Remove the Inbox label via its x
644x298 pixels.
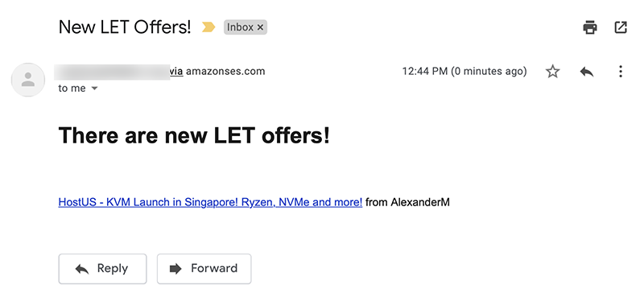(x=260, y=27)
